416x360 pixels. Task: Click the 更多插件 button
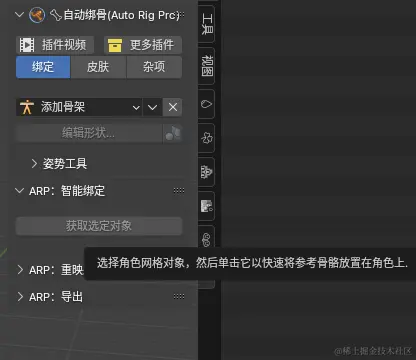click(x=143, y=45)
